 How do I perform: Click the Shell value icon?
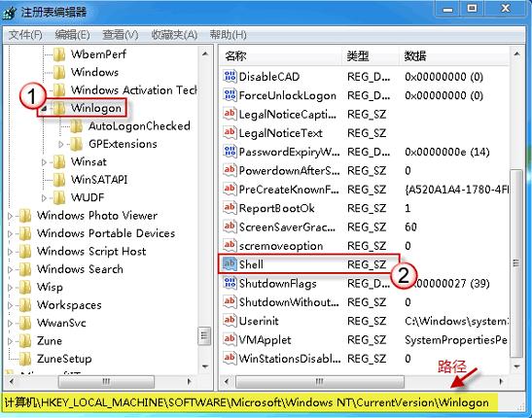click(x=230, y=264)
